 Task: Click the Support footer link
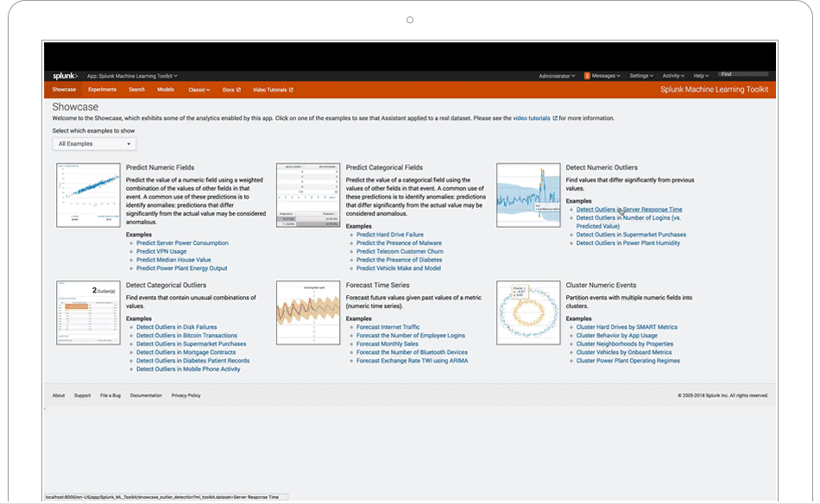pyautogui.click(x=82, y=396)
